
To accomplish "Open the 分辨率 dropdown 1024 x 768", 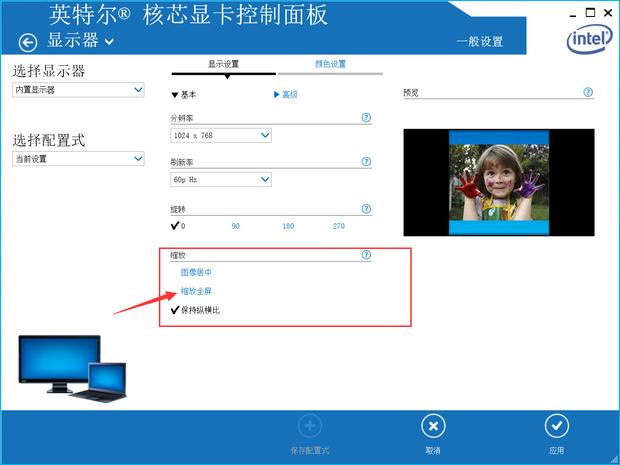I will (221, 135).
